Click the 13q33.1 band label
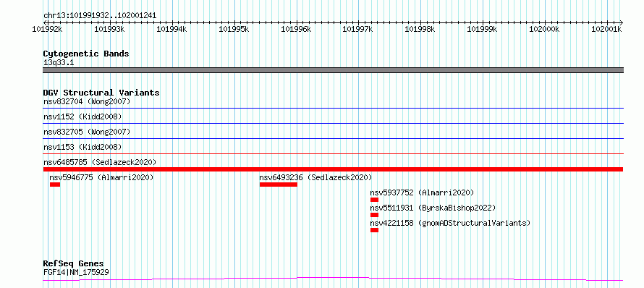This screenshot has width=644, height=288. coord(59,63)
